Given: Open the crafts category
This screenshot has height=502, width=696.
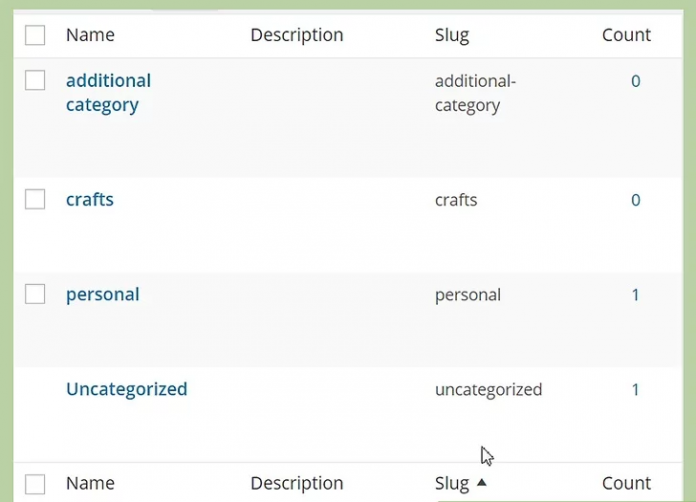Looking at the screenshot, I should click(90, 199).
